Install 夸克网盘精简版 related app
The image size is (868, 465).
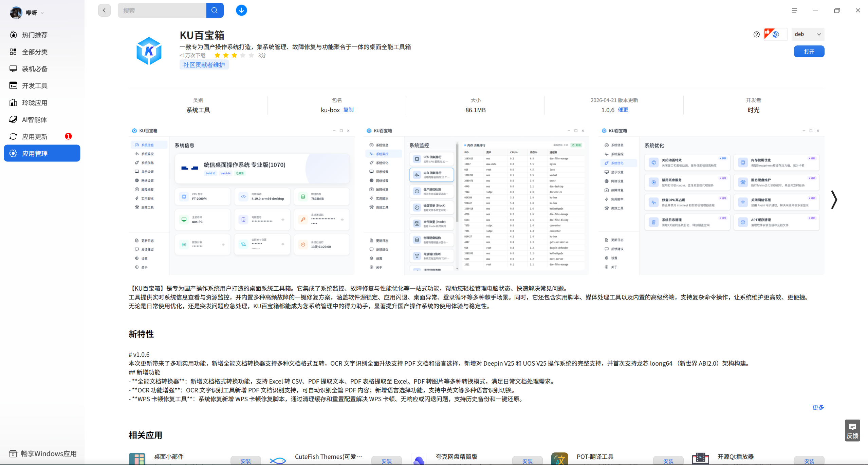[x=528, y=461]
